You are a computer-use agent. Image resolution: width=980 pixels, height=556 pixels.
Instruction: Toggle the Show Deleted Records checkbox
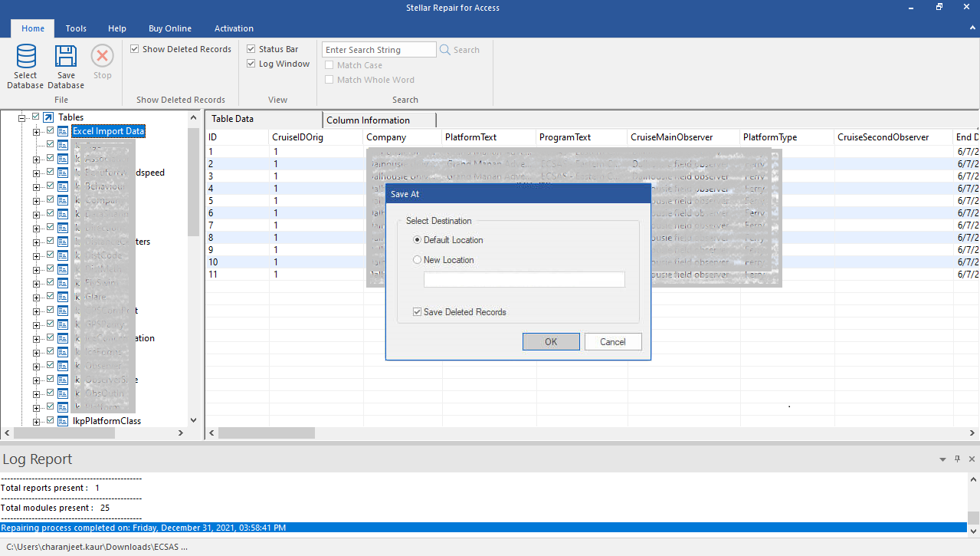(x=135, y=49)
